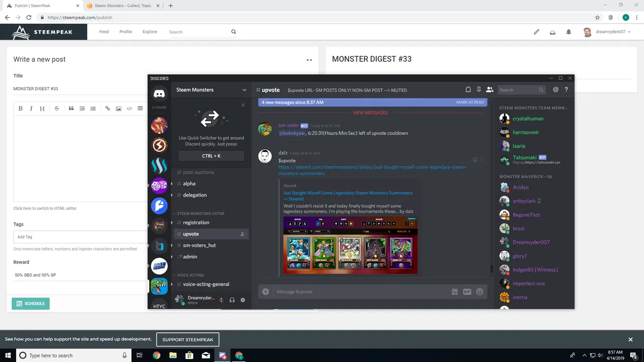Insert a hyperlink in the post editor
This screenshot has width=644, height=362.
pos(108,109)
